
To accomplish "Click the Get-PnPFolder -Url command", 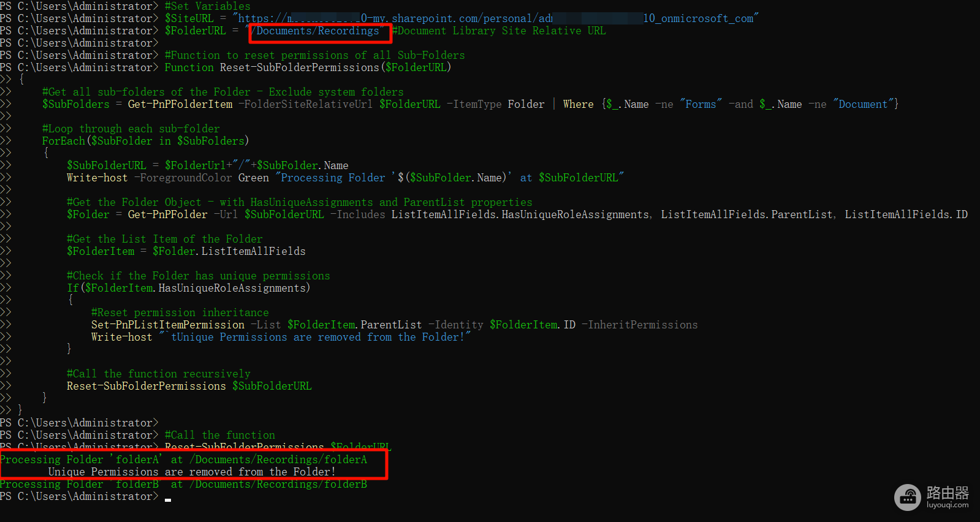I will [x=183, y=214].
